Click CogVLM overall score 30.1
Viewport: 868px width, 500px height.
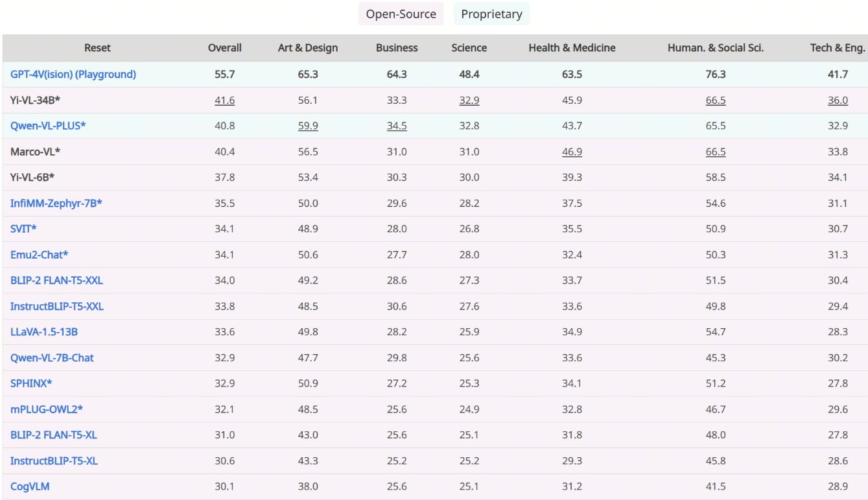[225, 486]
